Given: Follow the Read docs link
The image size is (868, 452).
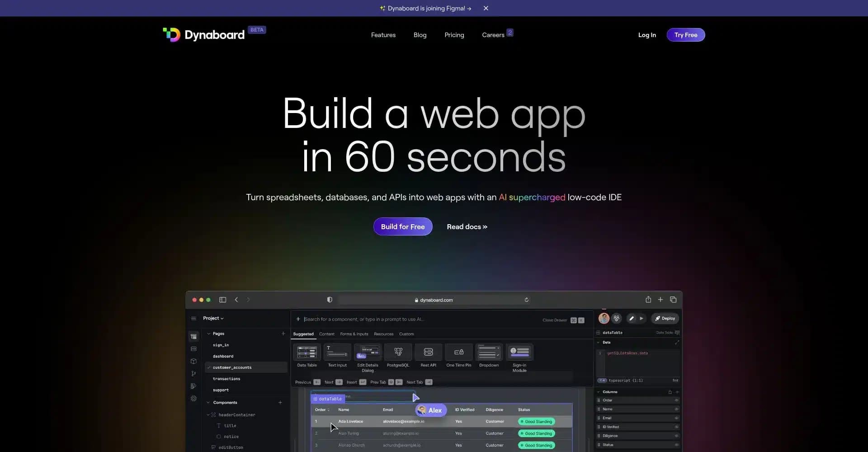Looking at the screenshot, I should [467, 227].
